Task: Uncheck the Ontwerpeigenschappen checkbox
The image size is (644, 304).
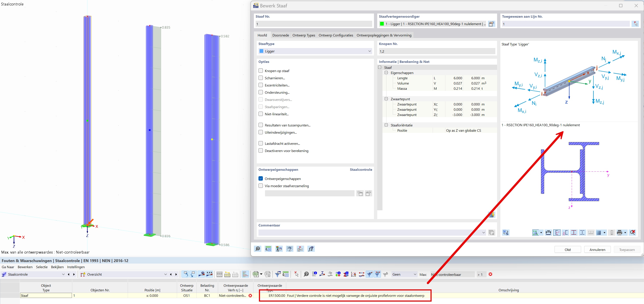Action: [260, 178]
